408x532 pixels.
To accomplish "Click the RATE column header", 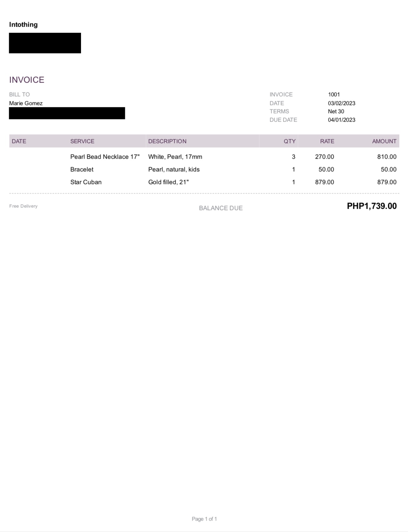I will click(327, 141).
